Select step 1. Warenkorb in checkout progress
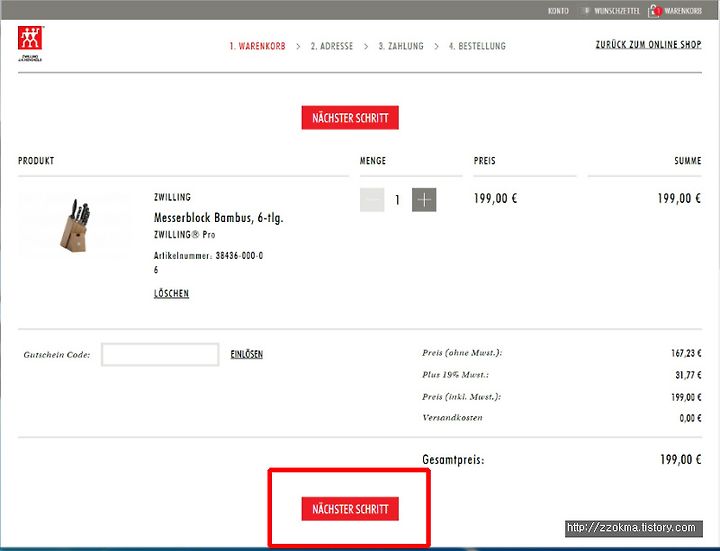 pyautogui.click(x=257, y=46)
